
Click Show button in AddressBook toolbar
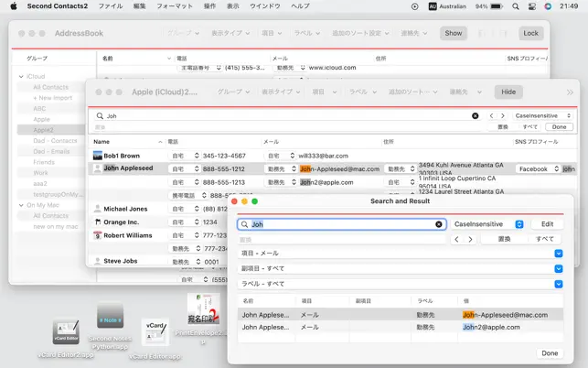[454, 33]
